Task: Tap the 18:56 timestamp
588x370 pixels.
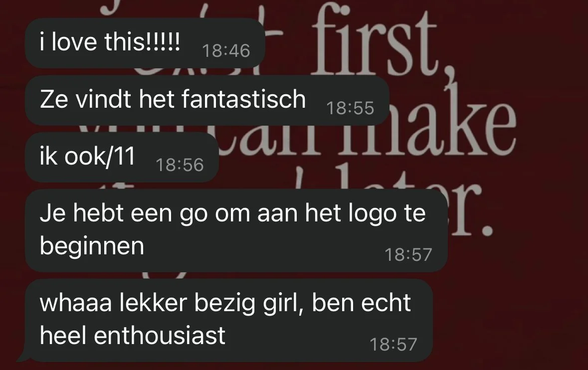Action: point(180,165)
